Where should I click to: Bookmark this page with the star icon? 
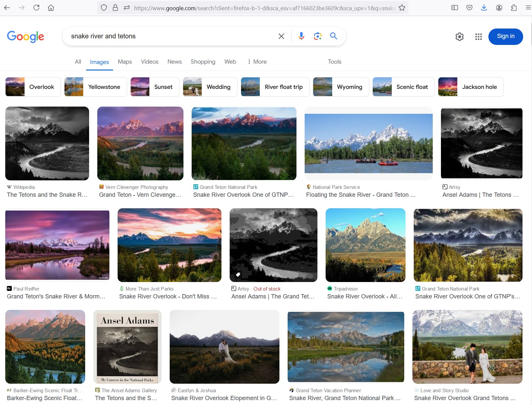pos(402,8)
